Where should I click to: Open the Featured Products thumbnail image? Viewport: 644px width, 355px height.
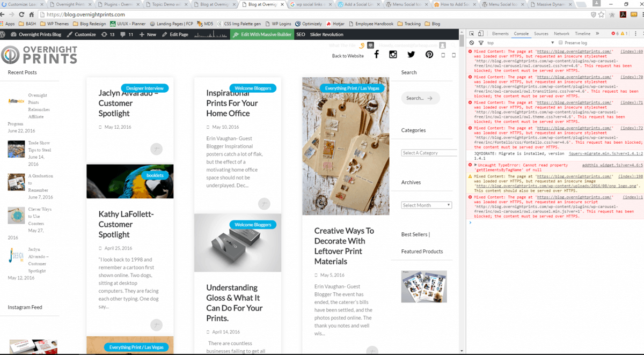pyautogui.click(x=423, y=286)
